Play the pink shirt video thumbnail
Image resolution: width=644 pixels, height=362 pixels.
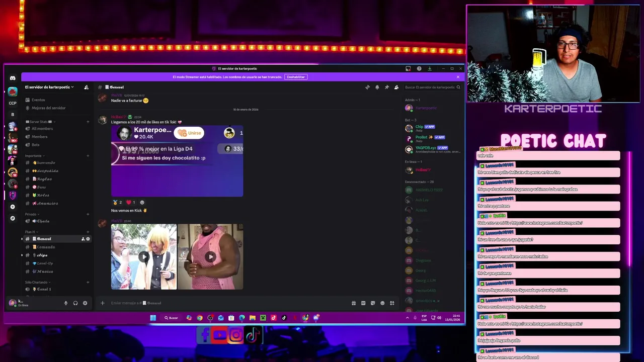pos(210,257)
